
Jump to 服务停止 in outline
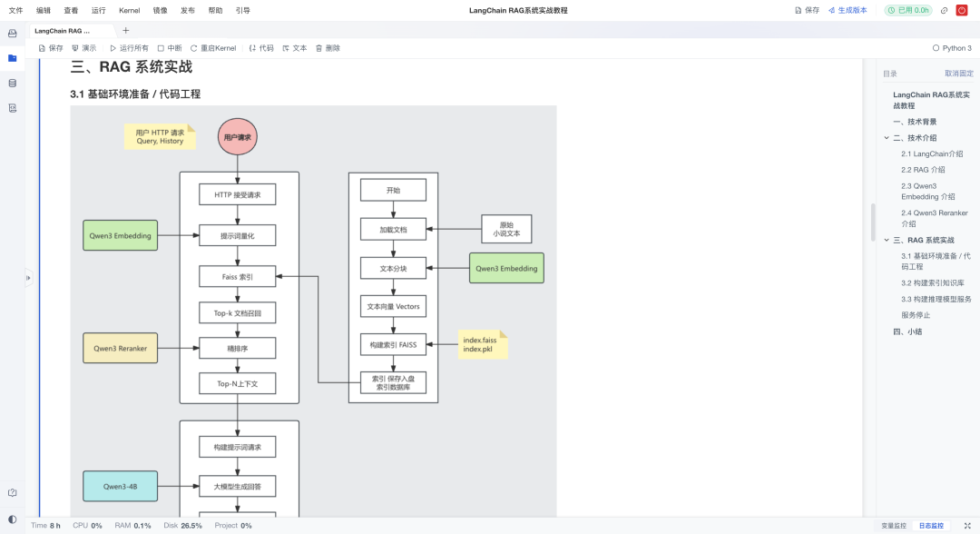pyautogui.click(x=916, y=315)
